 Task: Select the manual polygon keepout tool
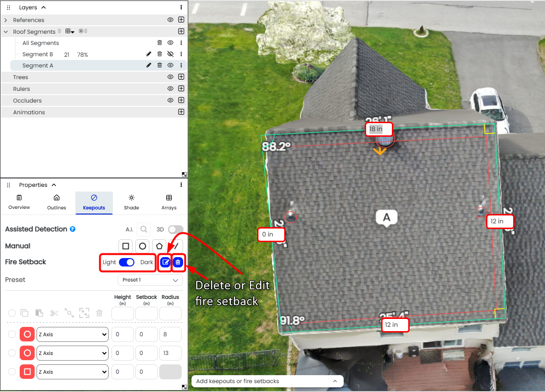click(160, 246)
